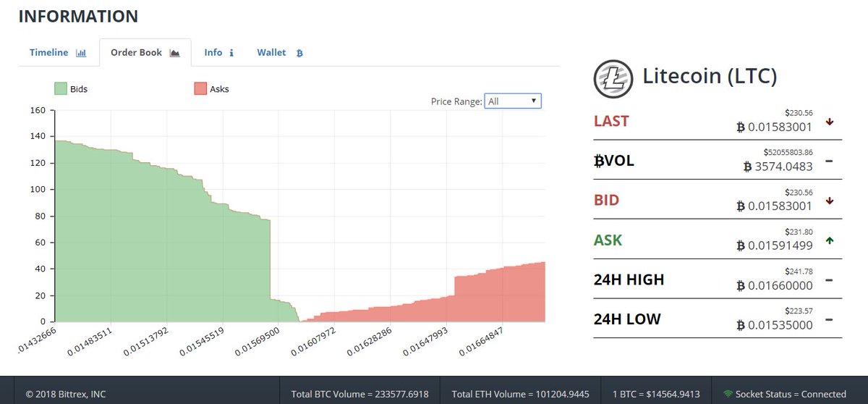
Task: Open the Timeline tab
Action: [x=58, y=52]
